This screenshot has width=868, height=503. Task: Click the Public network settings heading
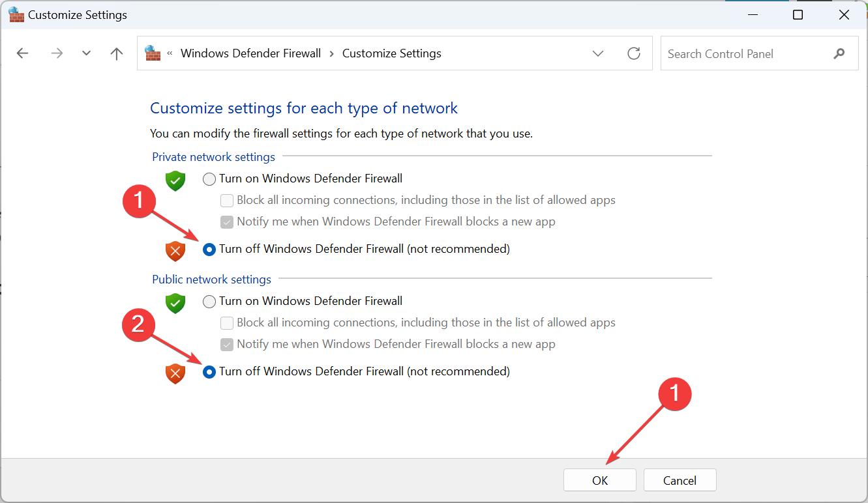212,280
